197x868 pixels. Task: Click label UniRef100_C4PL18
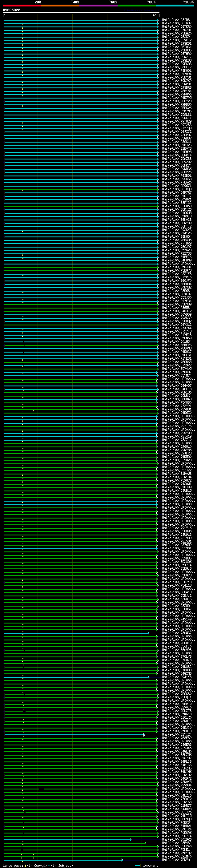pyautogui.click(x=177, y=389)
